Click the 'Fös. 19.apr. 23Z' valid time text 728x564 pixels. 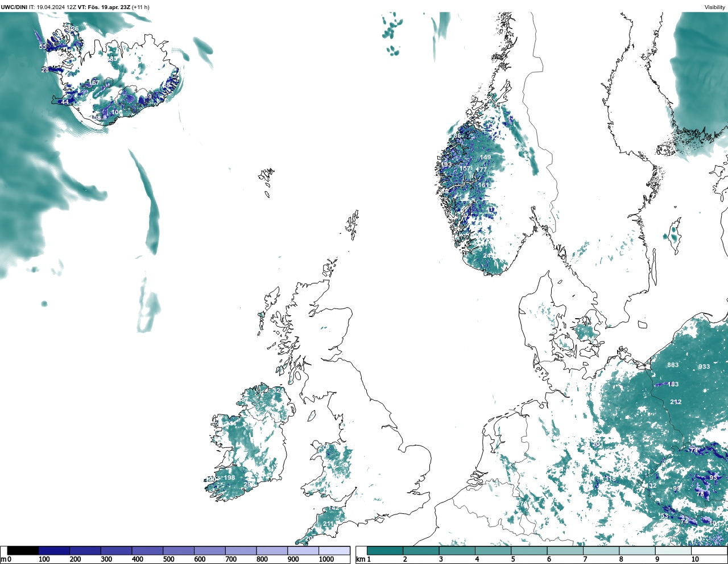108,7
